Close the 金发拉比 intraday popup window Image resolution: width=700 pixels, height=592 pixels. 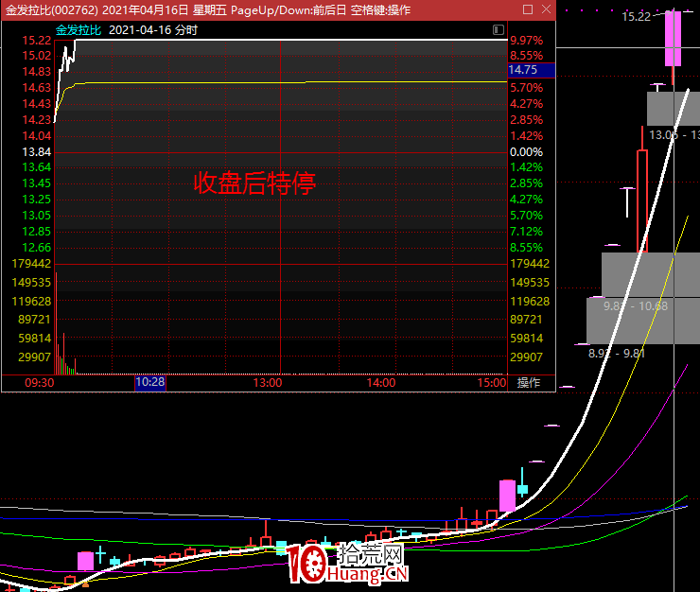point(546,9)
